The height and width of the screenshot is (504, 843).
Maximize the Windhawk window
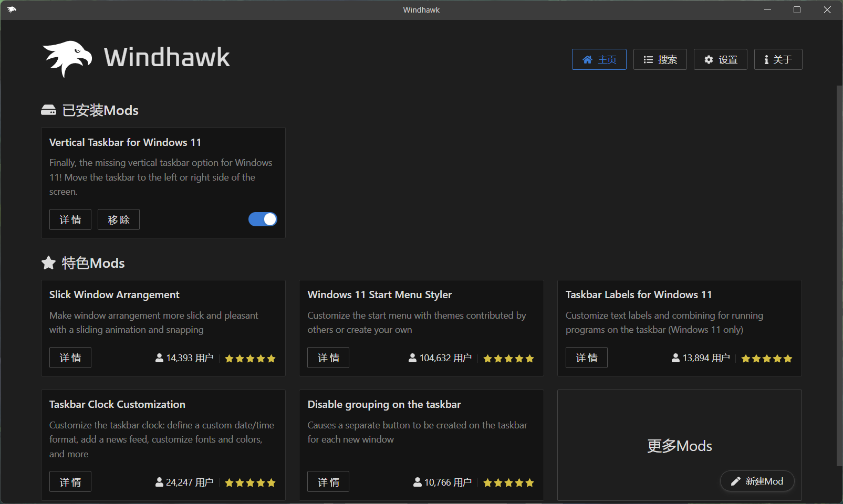[797, 9]
